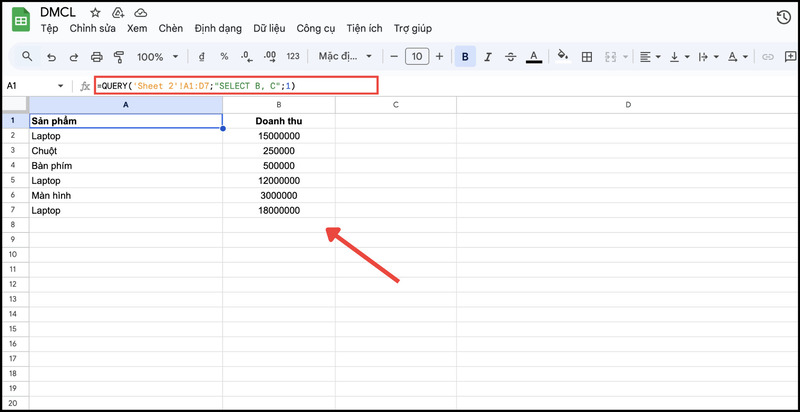Screen dimensions: 800x412
Task: Open version history clock icon
Action: coord(783,18)
